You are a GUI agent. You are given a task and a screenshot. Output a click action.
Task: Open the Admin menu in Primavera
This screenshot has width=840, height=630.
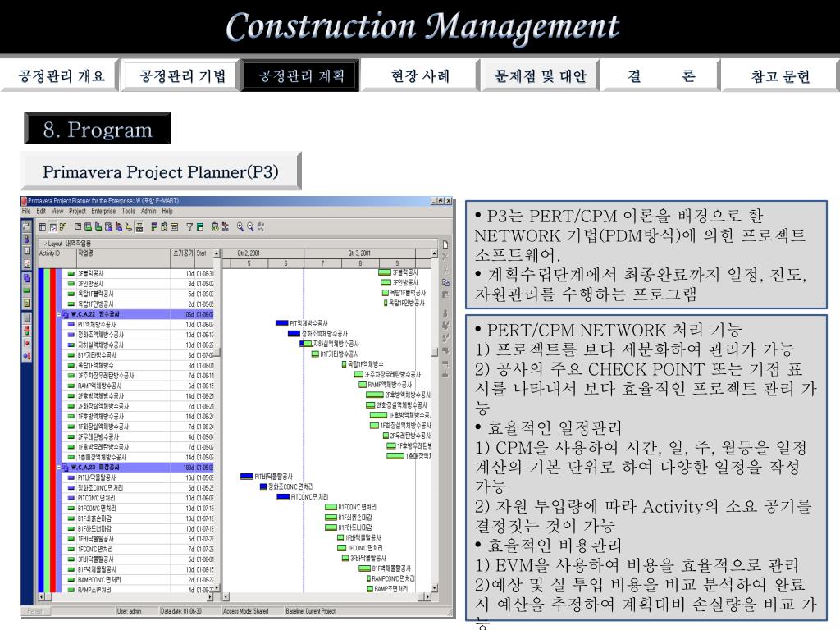(148, 211)
